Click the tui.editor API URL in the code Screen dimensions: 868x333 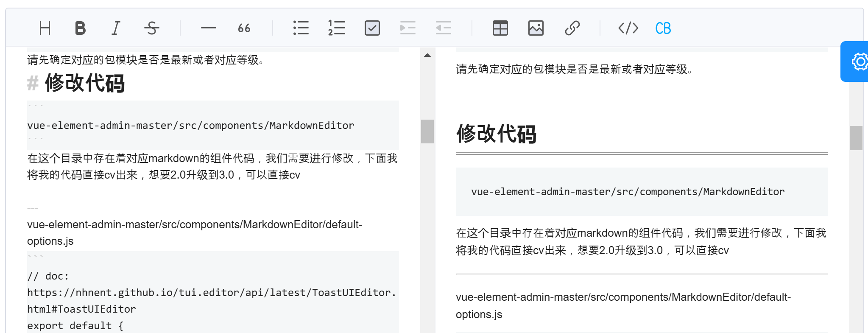point(212,301)
